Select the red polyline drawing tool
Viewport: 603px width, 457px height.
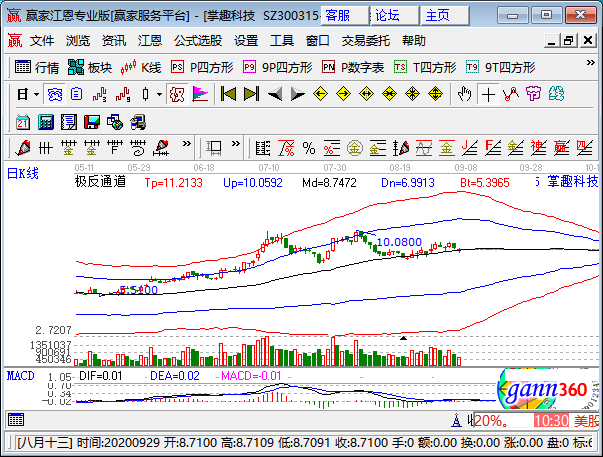[x=511, y=94]
